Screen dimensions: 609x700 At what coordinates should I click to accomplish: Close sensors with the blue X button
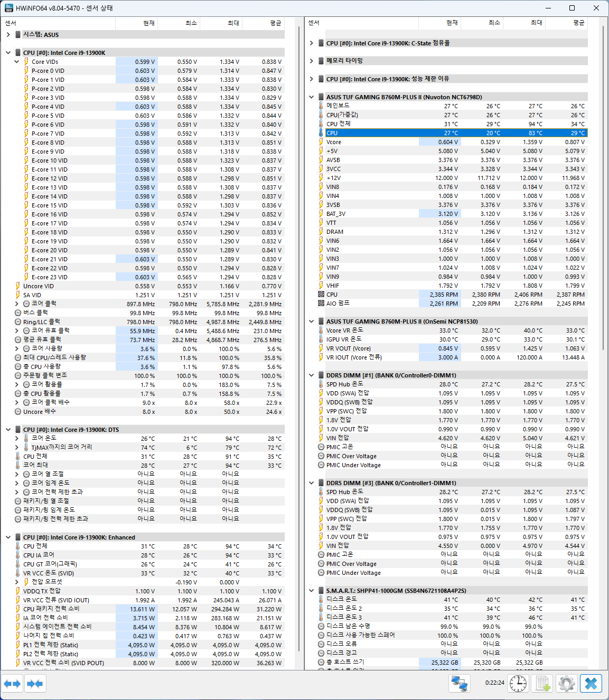pyautogui.click(x=591, y=684)
